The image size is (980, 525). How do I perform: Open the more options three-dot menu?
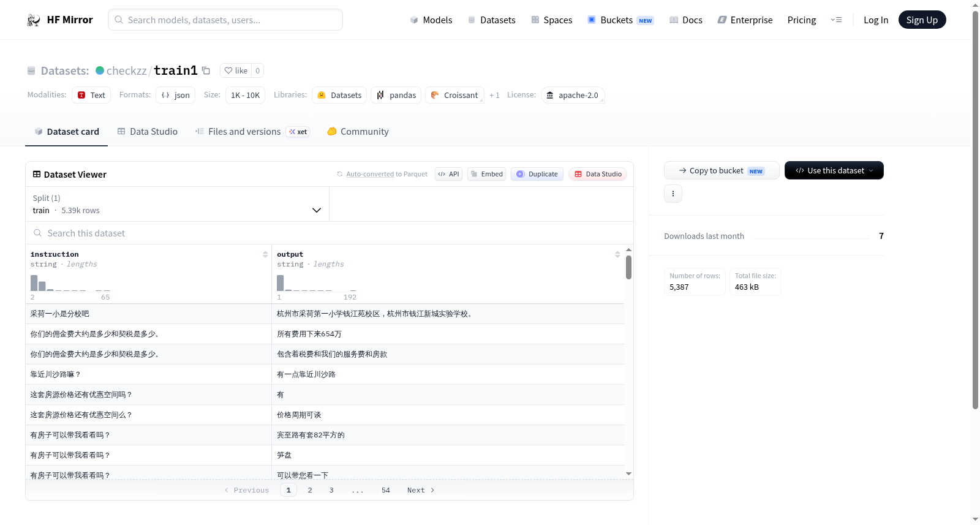(x=673, y=194)
